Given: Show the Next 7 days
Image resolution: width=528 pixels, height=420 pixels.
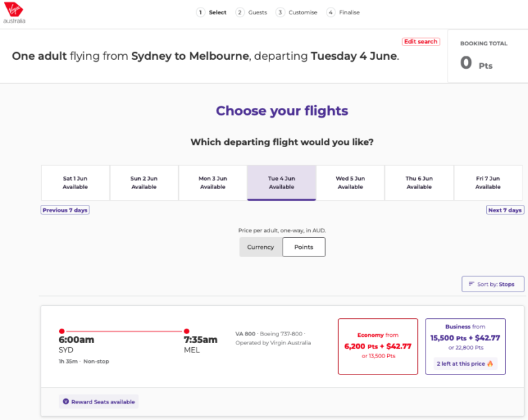Looking at the screenshot, I should point(505,210).
